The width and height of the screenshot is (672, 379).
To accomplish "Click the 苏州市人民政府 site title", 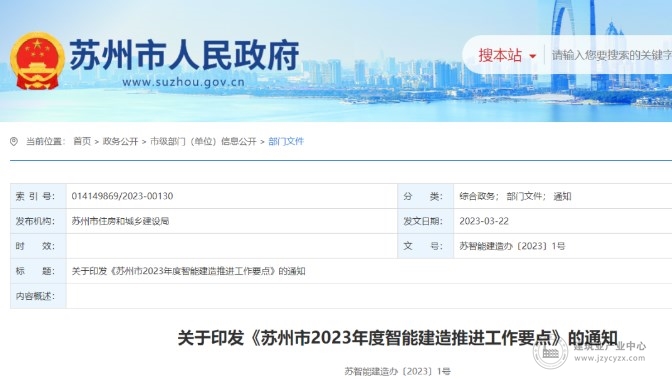I will (184, 55).
